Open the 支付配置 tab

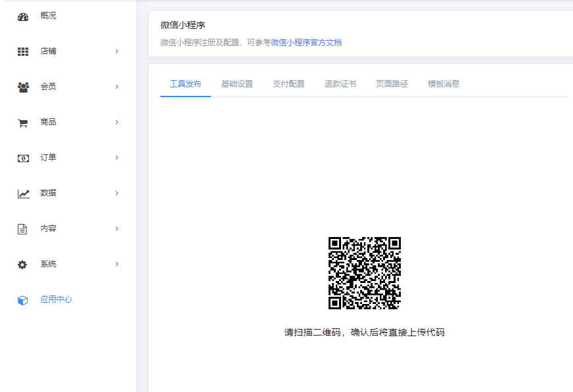288,84
